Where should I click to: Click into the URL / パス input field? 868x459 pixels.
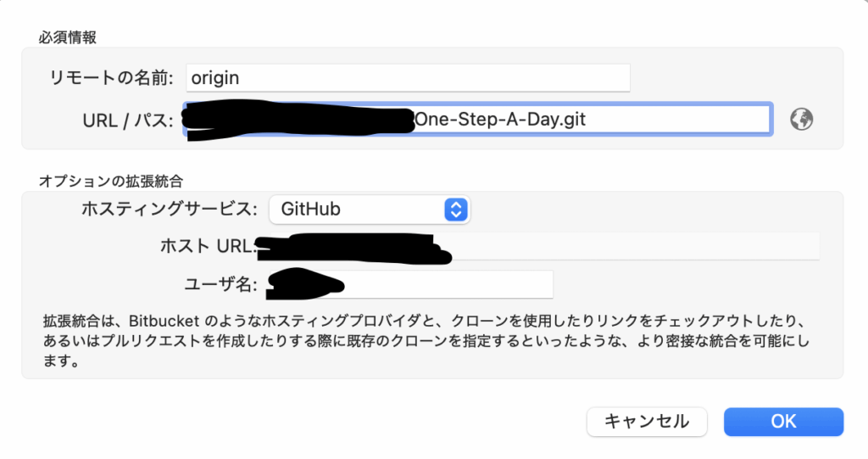(477, 119)
